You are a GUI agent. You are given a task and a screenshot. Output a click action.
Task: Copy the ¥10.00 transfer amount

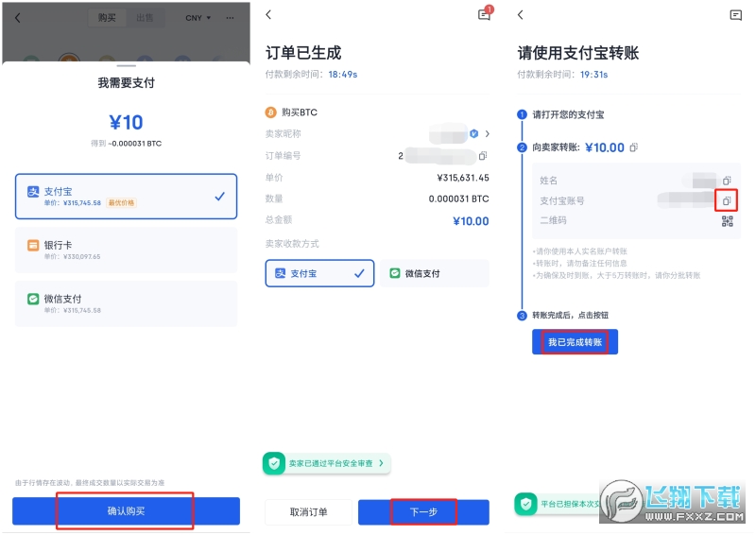coord(634,147)
